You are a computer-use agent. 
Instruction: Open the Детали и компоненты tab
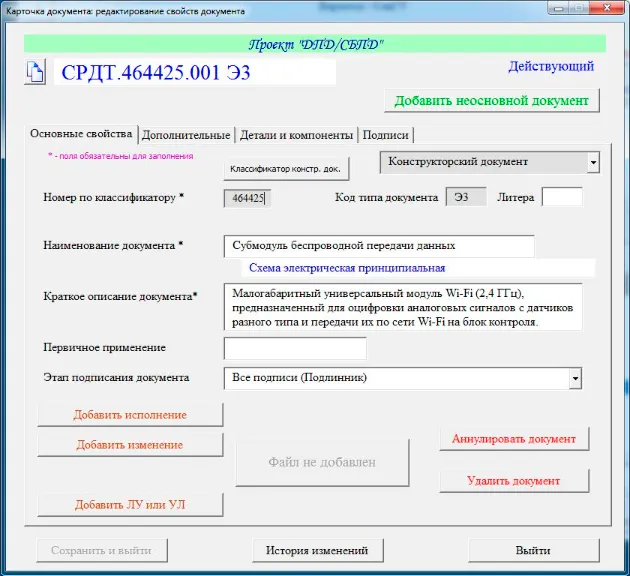(x=296, y=135)
